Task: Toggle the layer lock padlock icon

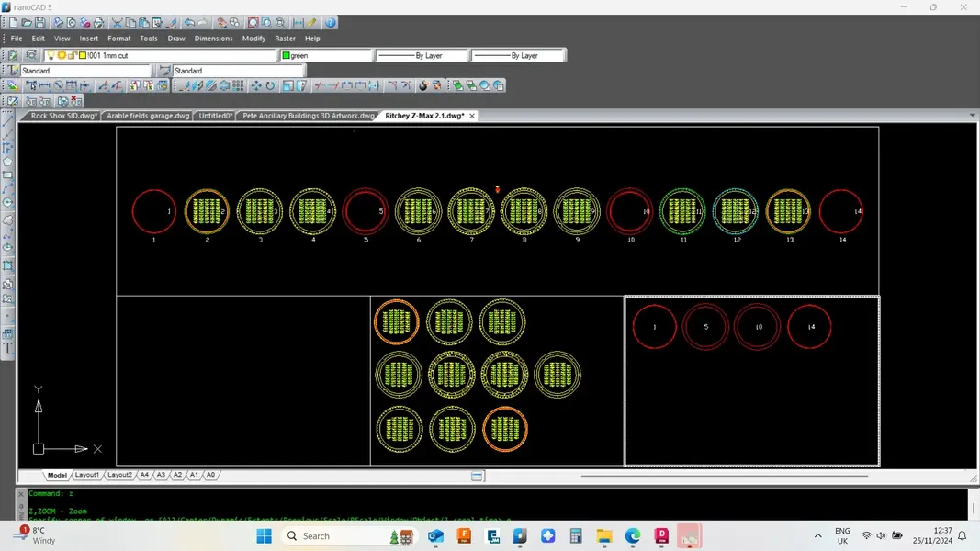Action: coord(72,55)
